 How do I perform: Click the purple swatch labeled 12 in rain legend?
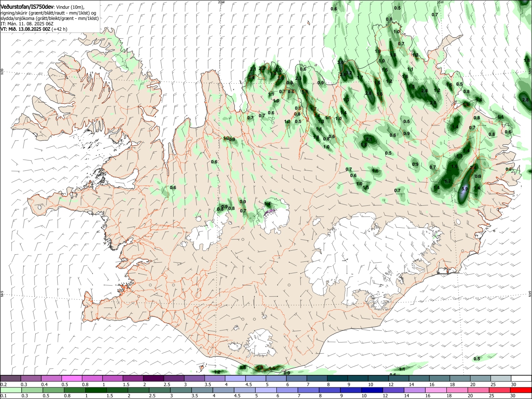pos(394,390)
